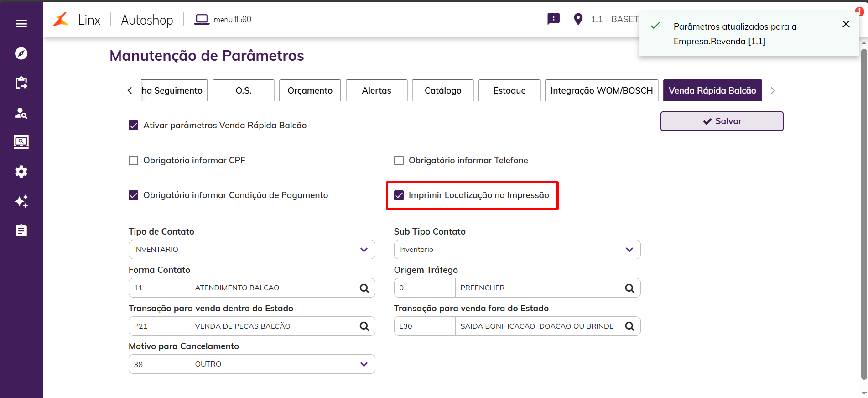Click the location pin icon

click(x=578, y=19)
